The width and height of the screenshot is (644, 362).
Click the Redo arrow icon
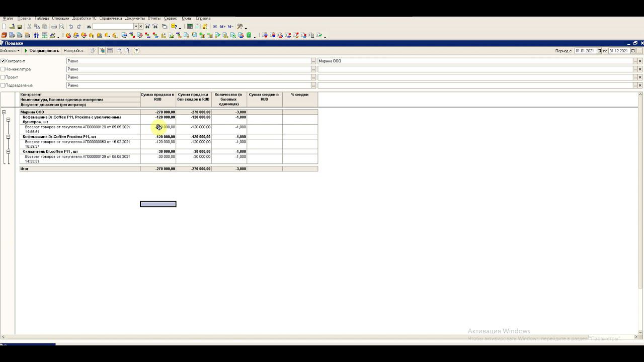coord(79,27)
